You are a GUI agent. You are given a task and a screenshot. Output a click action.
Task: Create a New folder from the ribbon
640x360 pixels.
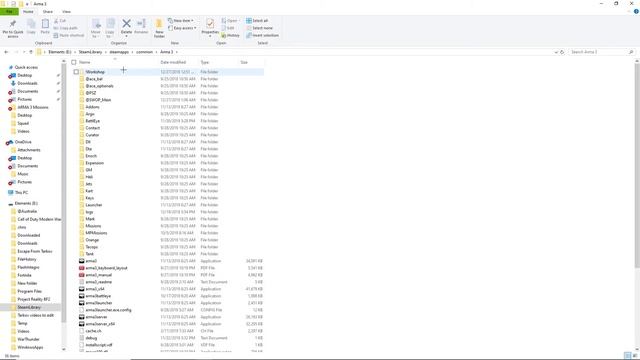(x=159, y=28)
